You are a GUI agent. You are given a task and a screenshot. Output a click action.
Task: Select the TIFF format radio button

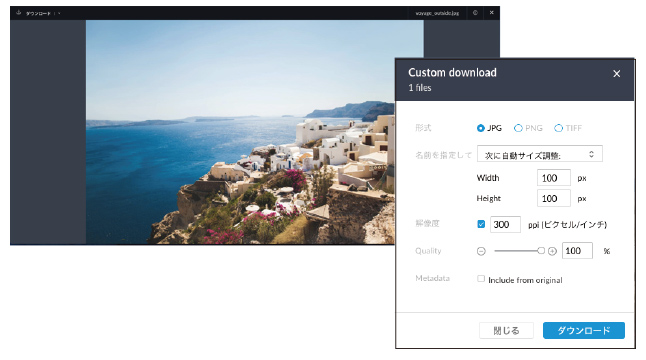(x=558, y=128)
